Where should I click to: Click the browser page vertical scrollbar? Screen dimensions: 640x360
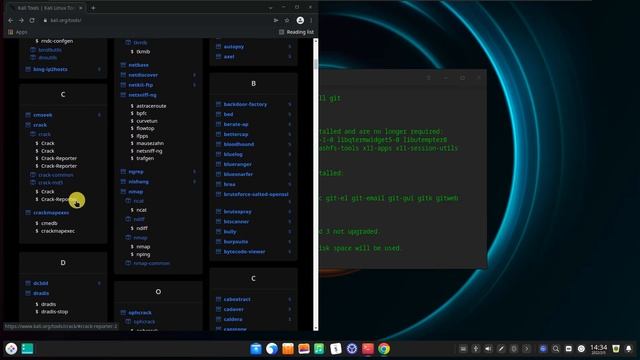[316, 184]
